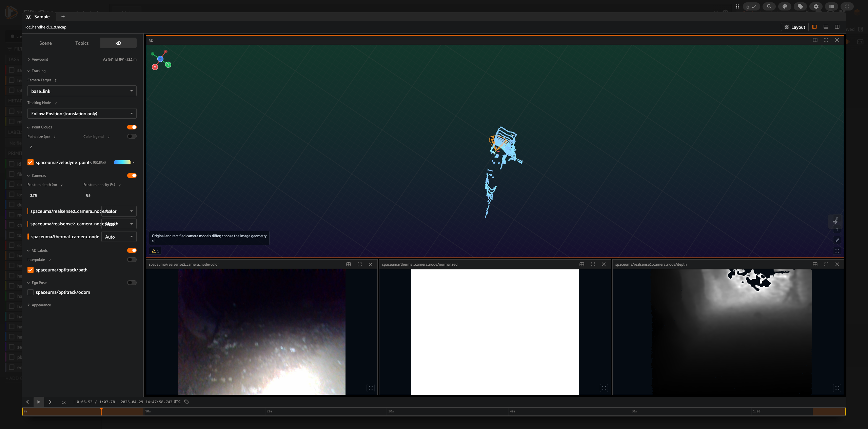Viewport: 868px width, 429px height.
Task: Toggle the left sidebar layout icon
Action: (814, 27)
